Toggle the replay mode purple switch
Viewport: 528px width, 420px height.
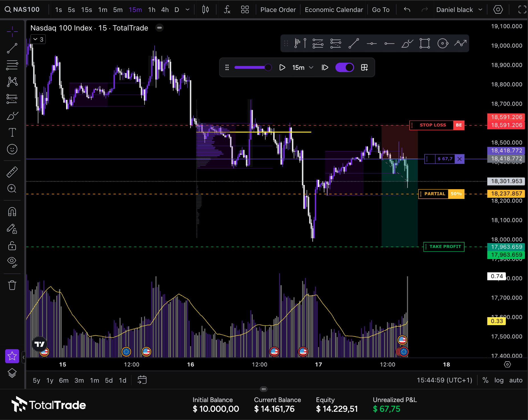click(345, 67)
